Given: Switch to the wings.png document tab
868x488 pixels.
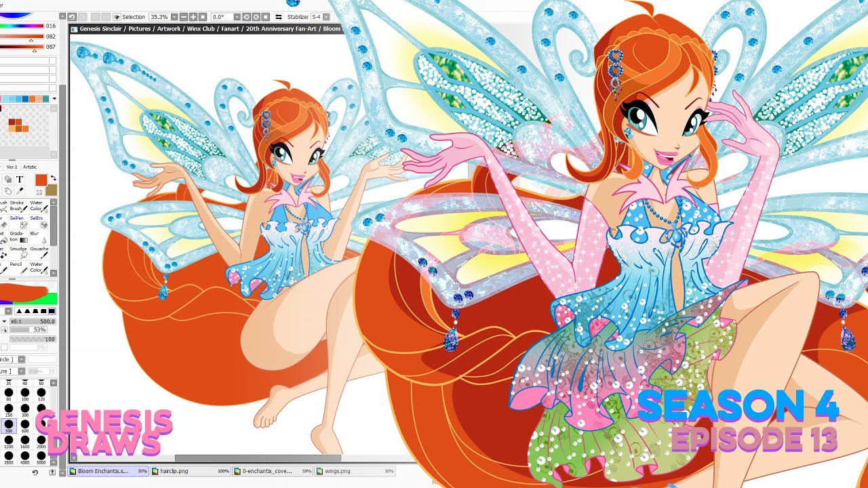Looking at the screenshot, I should [x=355, y=470].
